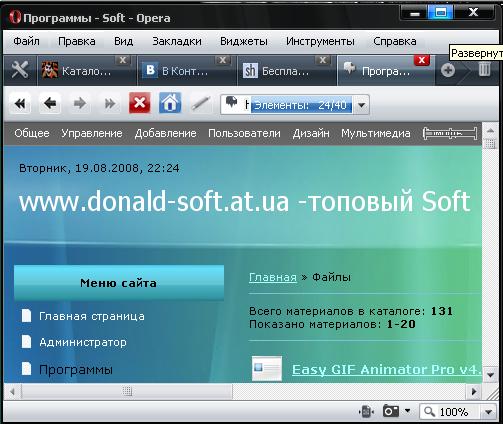
Task: Stop loading with the red X button
Action: click(x=139, y=103)
